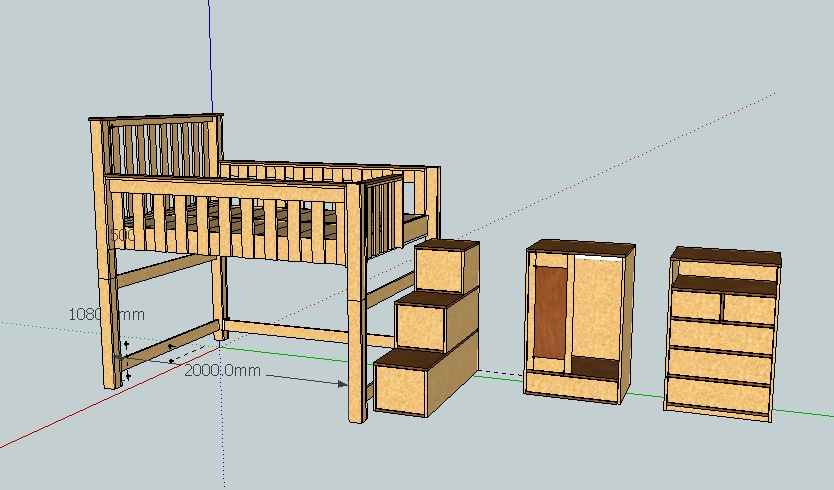Select the brown wardrobe door panel
Image resolution: width=834 pixels, height=490 pixels.
(550, 312)
